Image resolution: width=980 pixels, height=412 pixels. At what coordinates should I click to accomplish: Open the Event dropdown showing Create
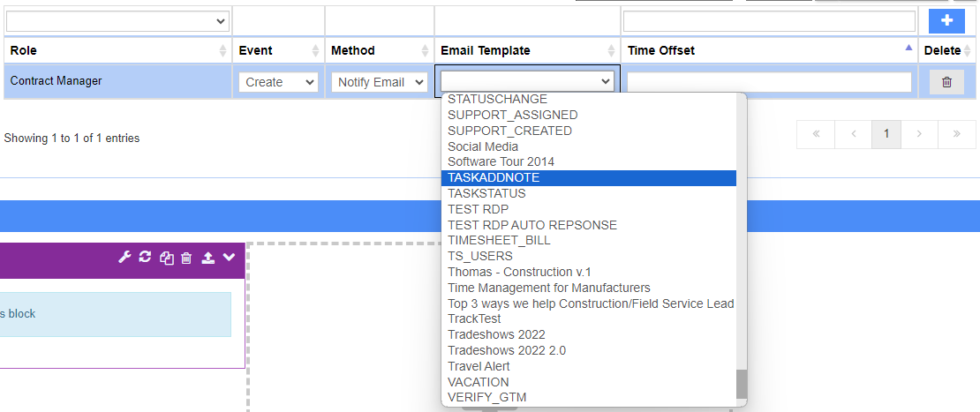click(278, 82)
